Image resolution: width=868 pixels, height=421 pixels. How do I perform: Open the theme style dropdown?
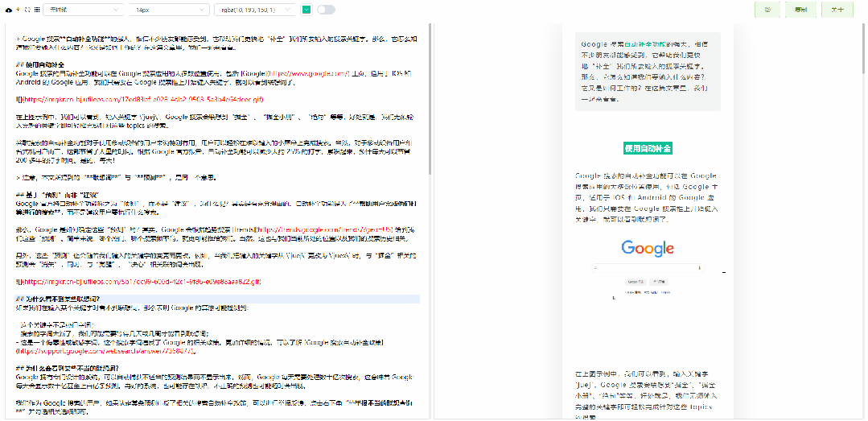pyautogui.click(x=83, y=10)
